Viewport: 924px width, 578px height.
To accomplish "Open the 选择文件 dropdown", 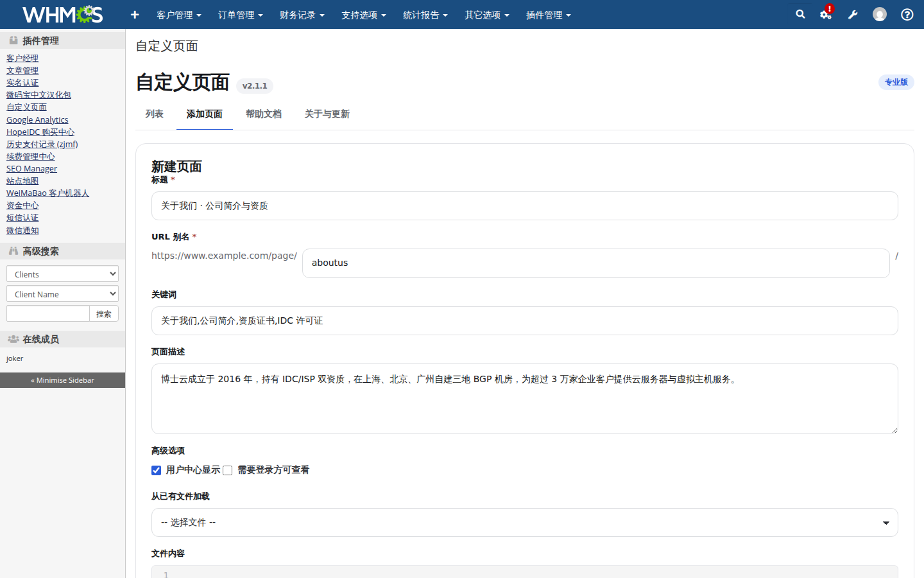I will pyautogui.click(x=525, y=523).
